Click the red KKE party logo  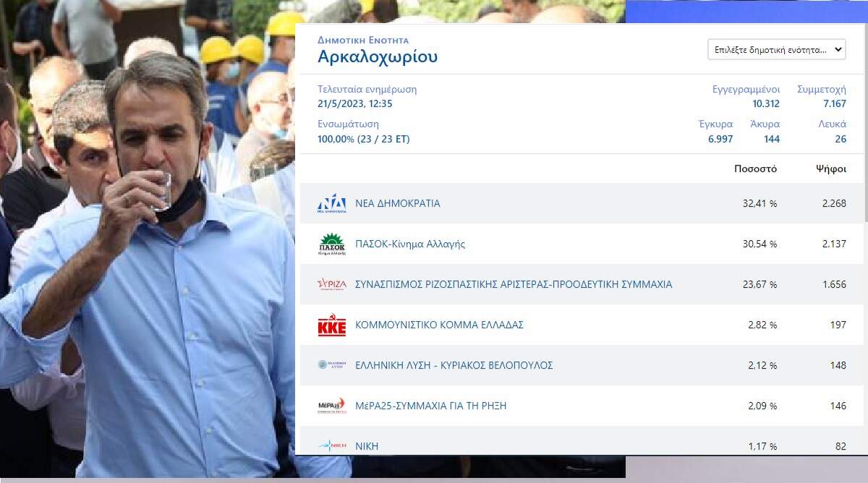coord(331,325)
